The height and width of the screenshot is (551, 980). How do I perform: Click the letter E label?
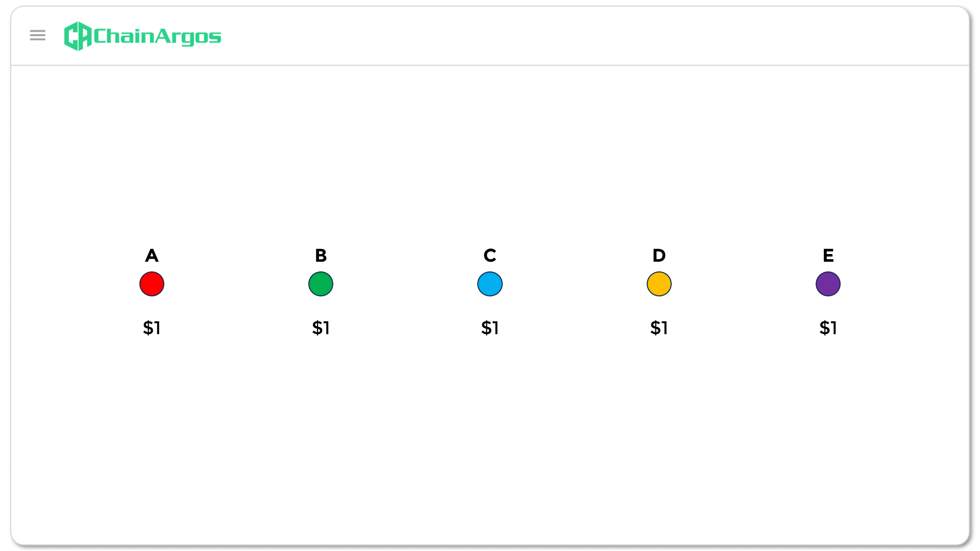[x=828, y=255]
